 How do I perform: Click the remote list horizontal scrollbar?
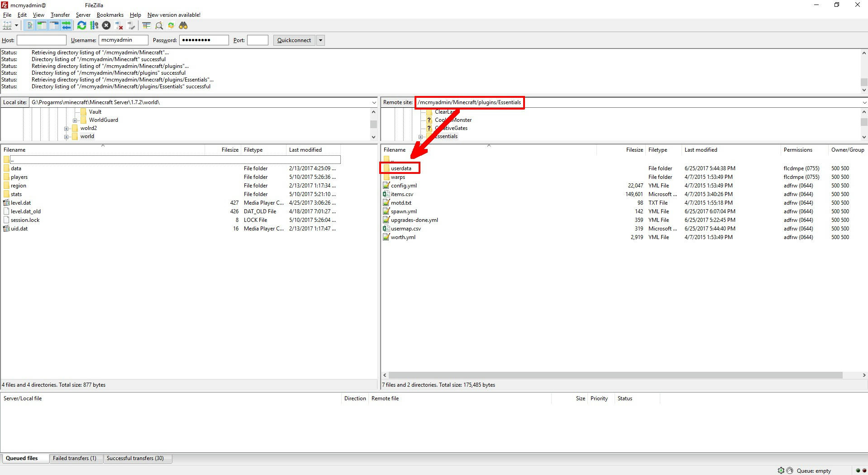pos(615,375)
